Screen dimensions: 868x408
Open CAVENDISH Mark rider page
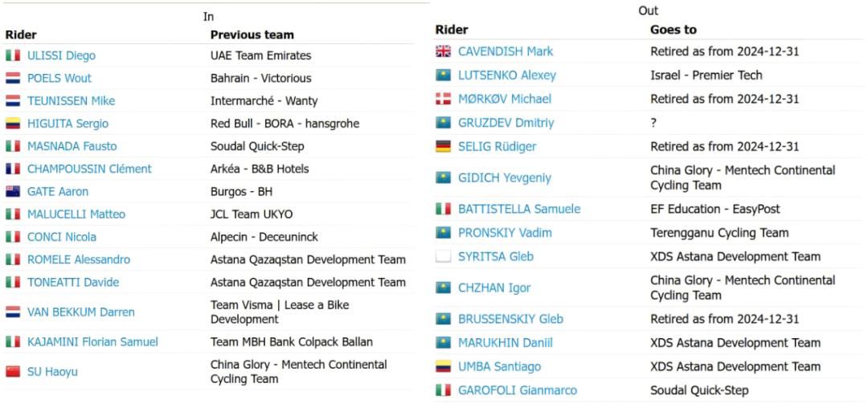[x=506, y=51]
